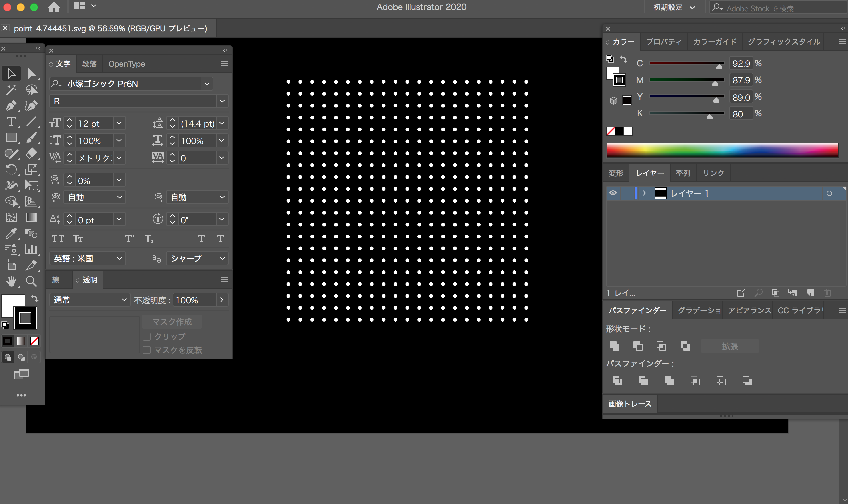Select the Shape Builder tool
Screen dimensions: 848x504
11,201
